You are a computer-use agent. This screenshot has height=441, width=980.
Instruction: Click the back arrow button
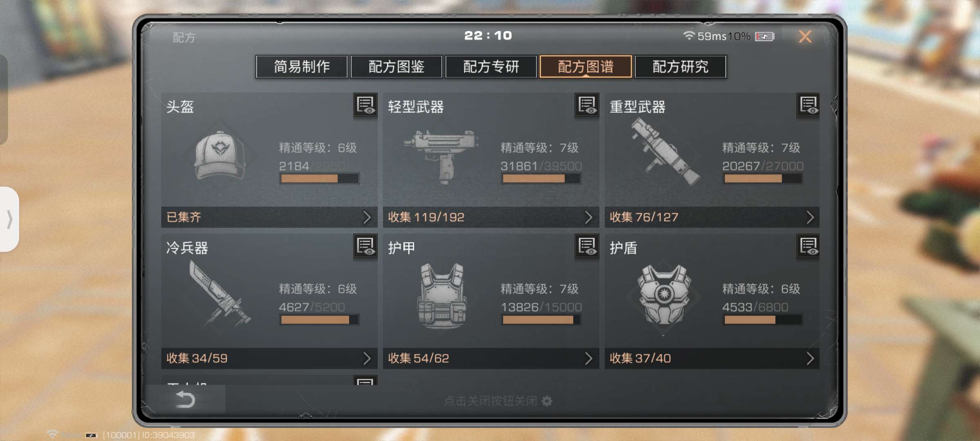pos(185,399)
